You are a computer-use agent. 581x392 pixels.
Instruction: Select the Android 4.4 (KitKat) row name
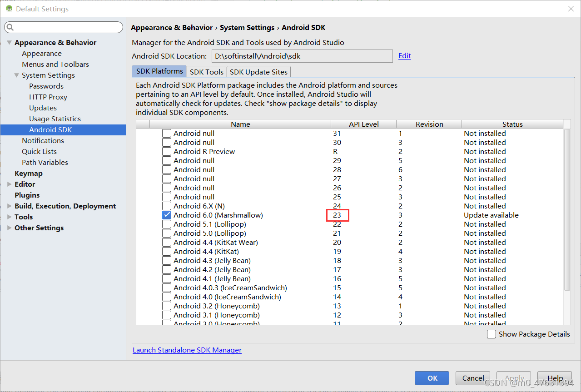click(206, 252)
